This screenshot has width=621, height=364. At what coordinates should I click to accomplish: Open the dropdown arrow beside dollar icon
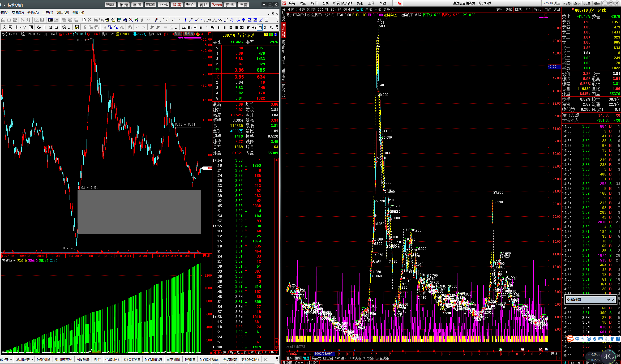pos(21,28)
